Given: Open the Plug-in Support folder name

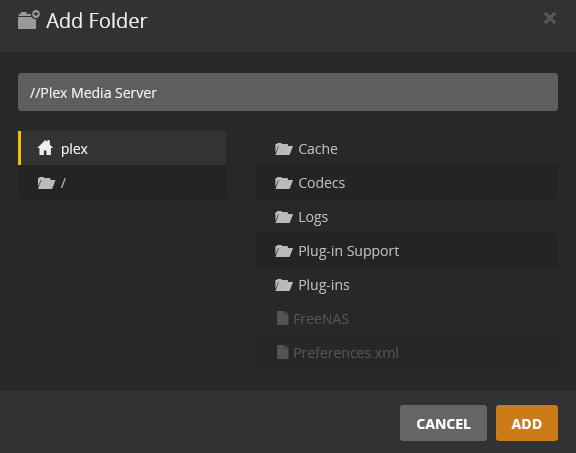Looking at the screenshot, I should point(349,251).
